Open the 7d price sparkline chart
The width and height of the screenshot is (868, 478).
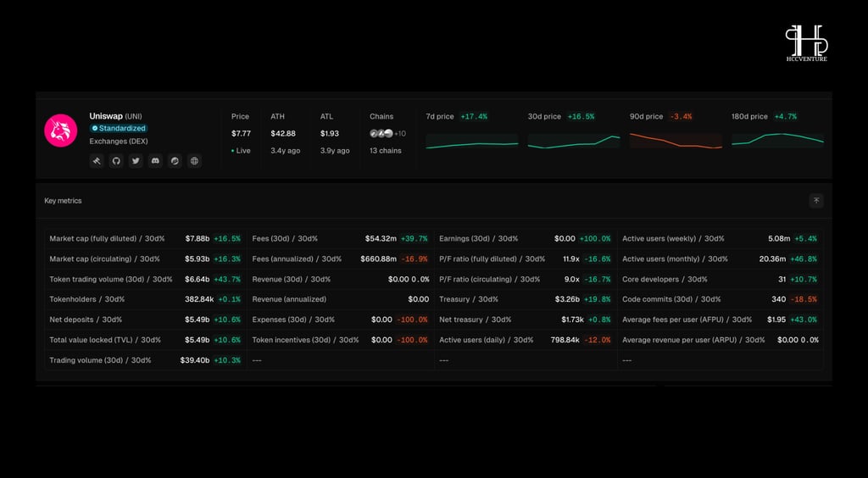pyautogui.click(x=472, y=141)
